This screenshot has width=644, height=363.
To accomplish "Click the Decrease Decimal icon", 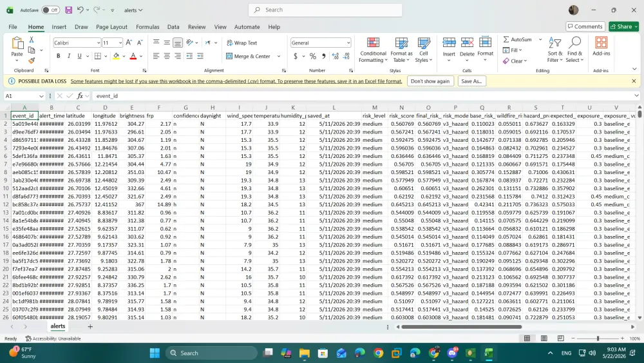I will (346, 56).
